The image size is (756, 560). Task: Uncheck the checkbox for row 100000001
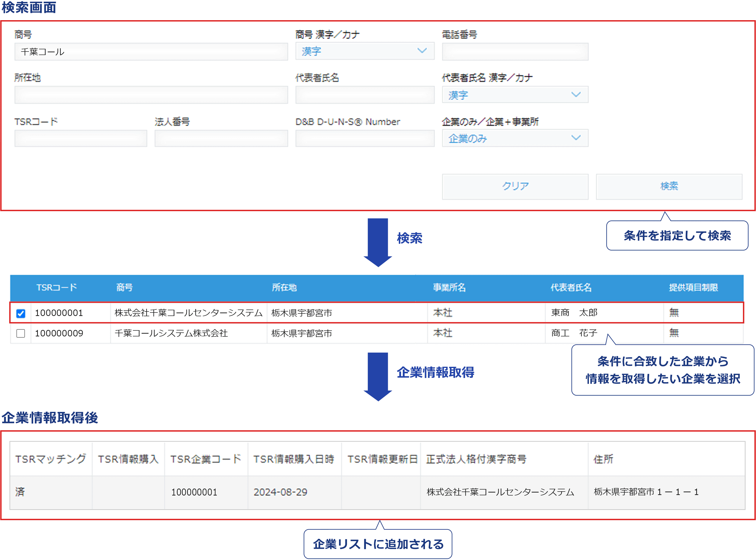21,313
